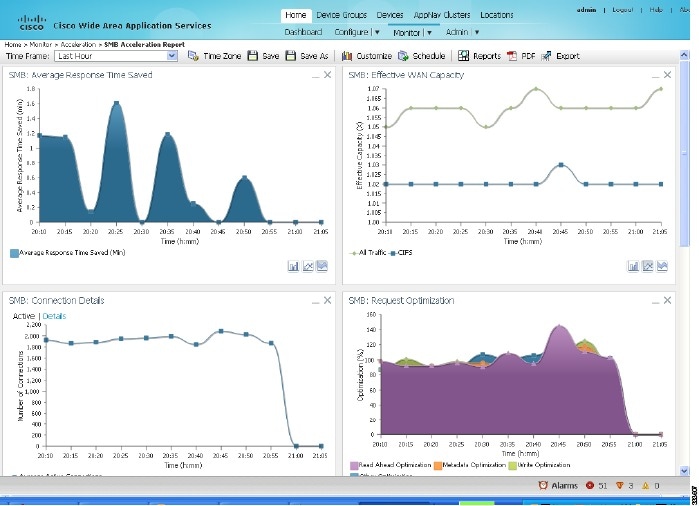The image size is (699, 506).
Task: Open the Reports icon
Action: point(464,56)
